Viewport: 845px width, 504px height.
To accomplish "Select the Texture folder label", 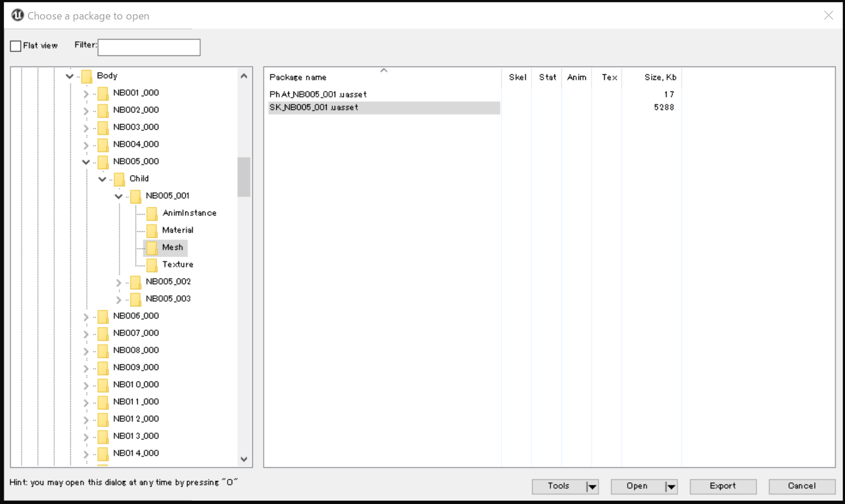I will pos(178,264).
